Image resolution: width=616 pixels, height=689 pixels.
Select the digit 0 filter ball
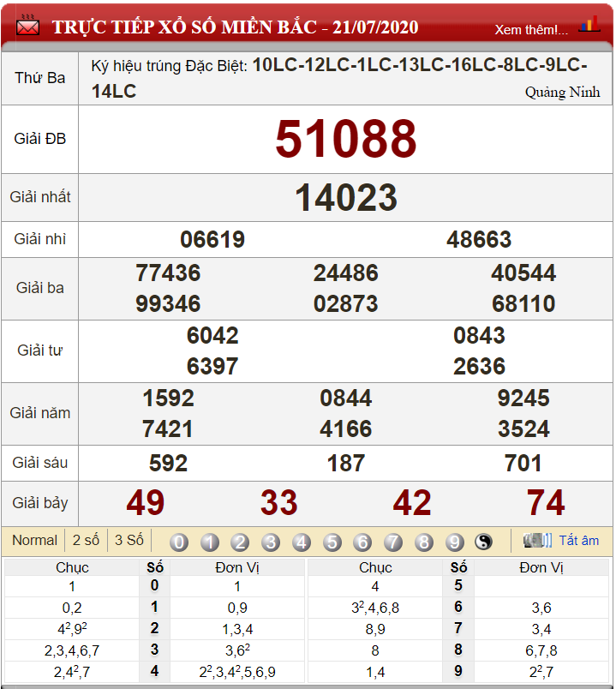click(x=179, y=542)
